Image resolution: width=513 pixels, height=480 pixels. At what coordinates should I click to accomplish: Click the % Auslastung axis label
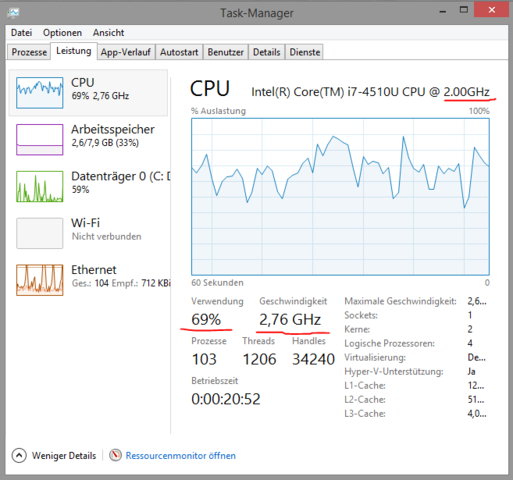pyautogui.click(x=218, y=111)
